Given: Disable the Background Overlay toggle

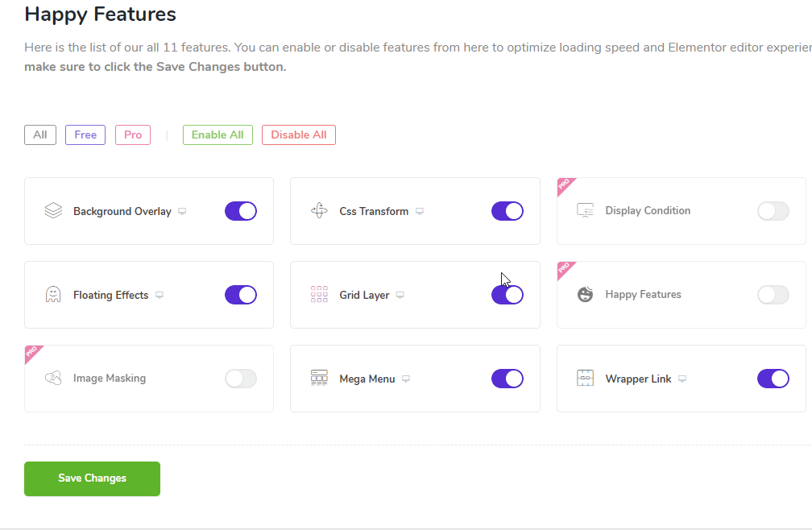Looking at the screenshot, I should [241, 211].
